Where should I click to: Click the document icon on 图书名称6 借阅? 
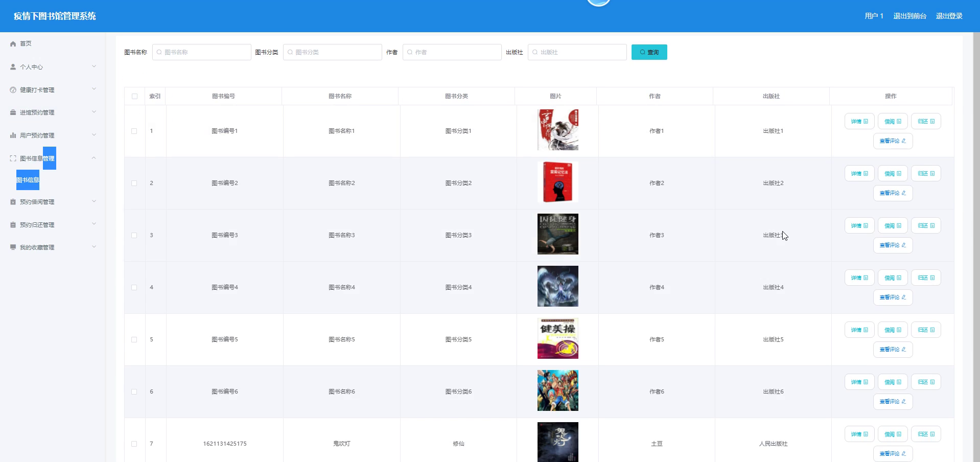tap(899, 382)
